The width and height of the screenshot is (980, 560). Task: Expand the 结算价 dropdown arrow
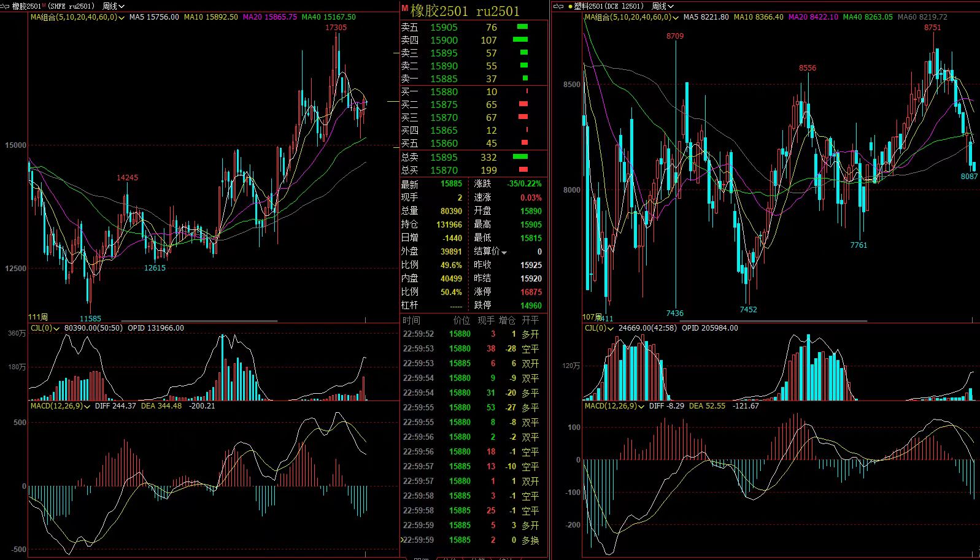click(x=504, y=253)
